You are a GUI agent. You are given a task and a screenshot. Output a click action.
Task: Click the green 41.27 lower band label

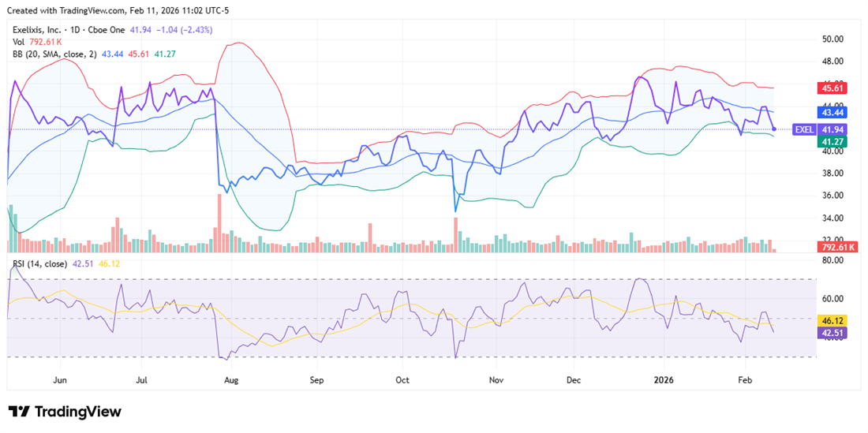tap(833, 141)
